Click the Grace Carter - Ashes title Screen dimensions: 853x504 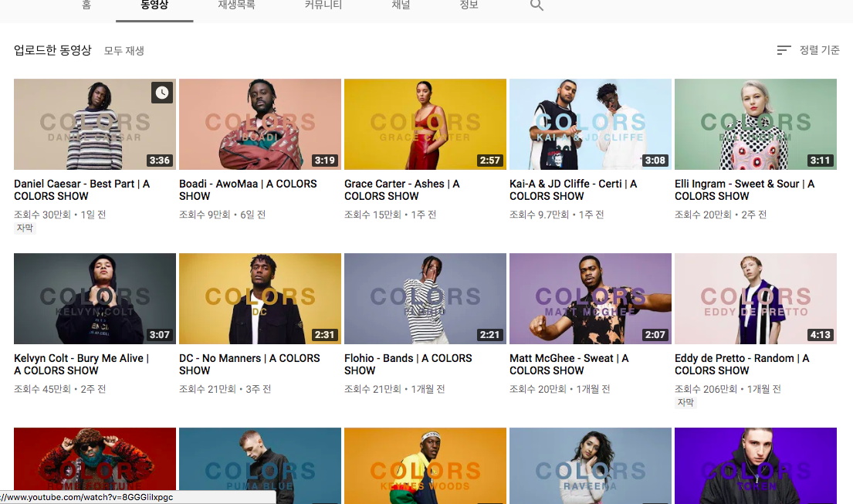pos(402,190)
